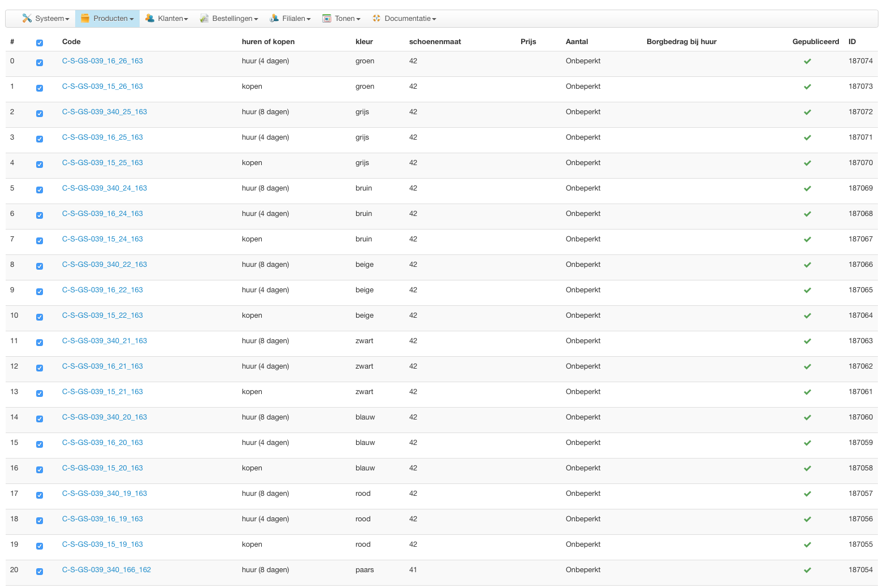Click the Producten box icon
This screenshot has height=588, width=883.
pyautogui.click(x=85, y=19)
